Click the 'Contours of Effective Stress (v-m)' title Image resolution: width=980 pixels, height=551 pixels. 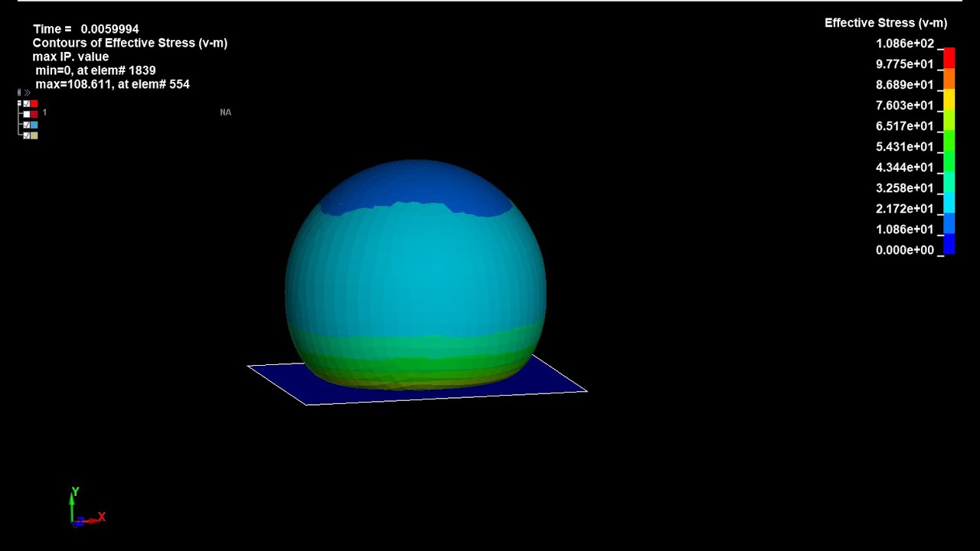click(130, 43)
